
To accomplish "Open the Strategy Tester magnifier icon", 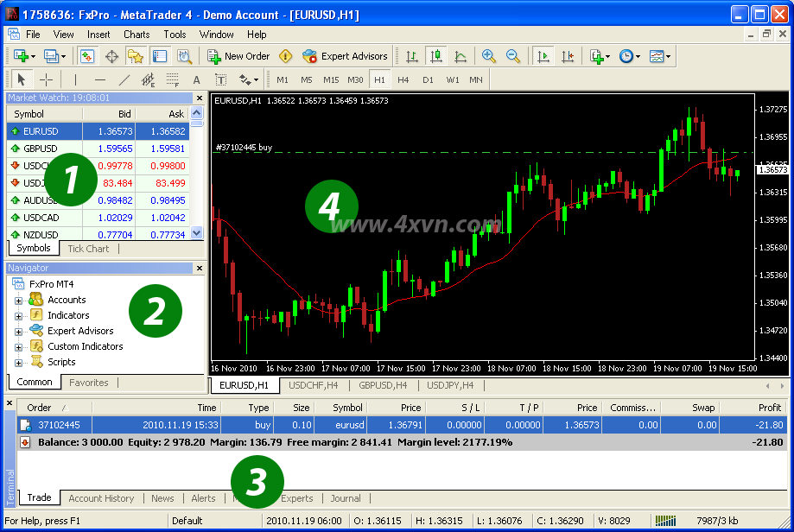I will [x=184, y=56].
